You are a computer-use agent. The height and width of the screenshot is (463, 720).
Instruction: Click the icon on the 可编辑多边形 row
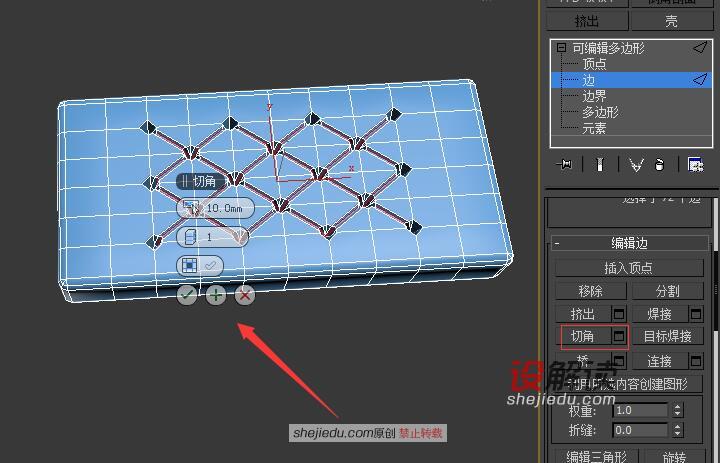tap(699, 47)
